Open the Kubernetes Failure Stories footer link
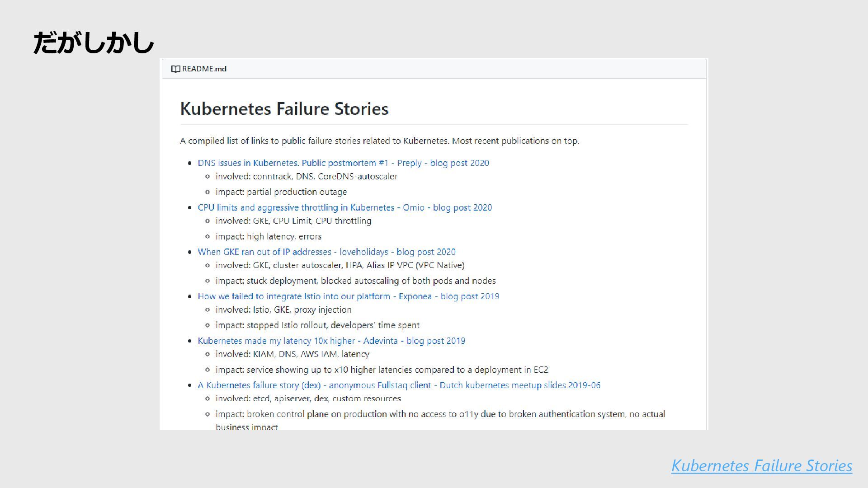 [762, 466]
